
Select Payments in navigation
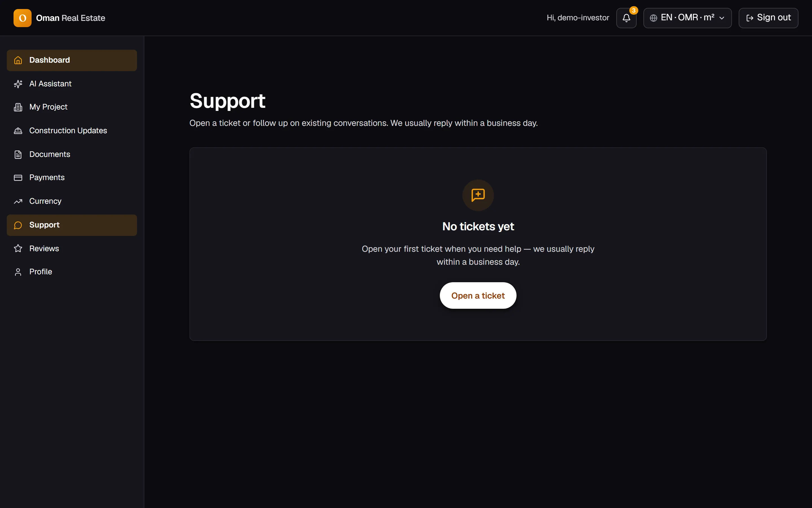(x=72, y=178)
